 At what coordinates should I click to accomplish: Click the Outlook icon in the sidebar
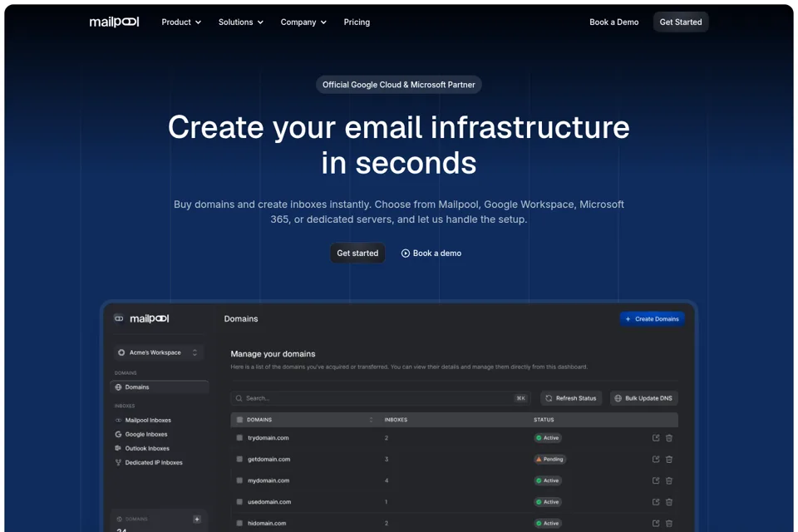[x=118, y=448]
